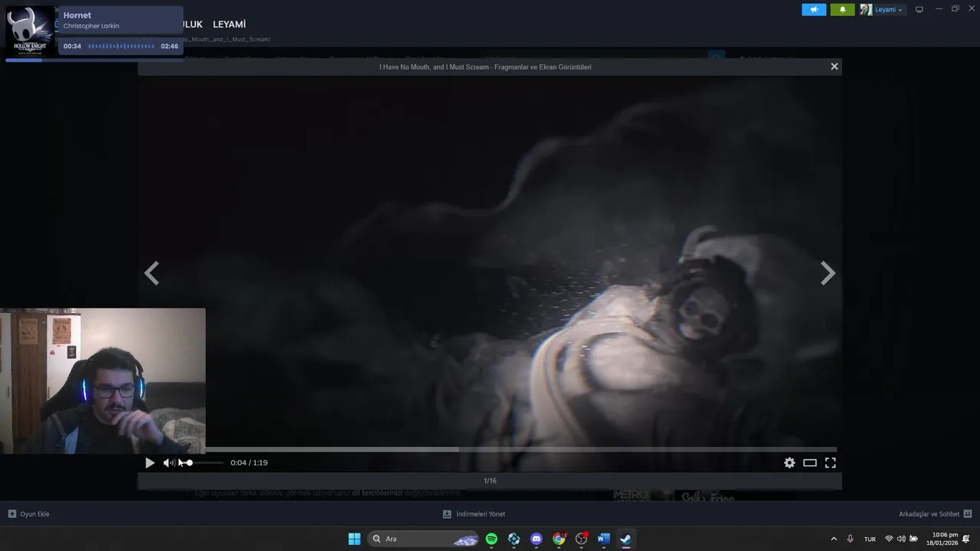Image resolution: width=980 pixels, height=551 pixels.
Task: Go to the previous screenshot arrow
Action: point(152,273)
